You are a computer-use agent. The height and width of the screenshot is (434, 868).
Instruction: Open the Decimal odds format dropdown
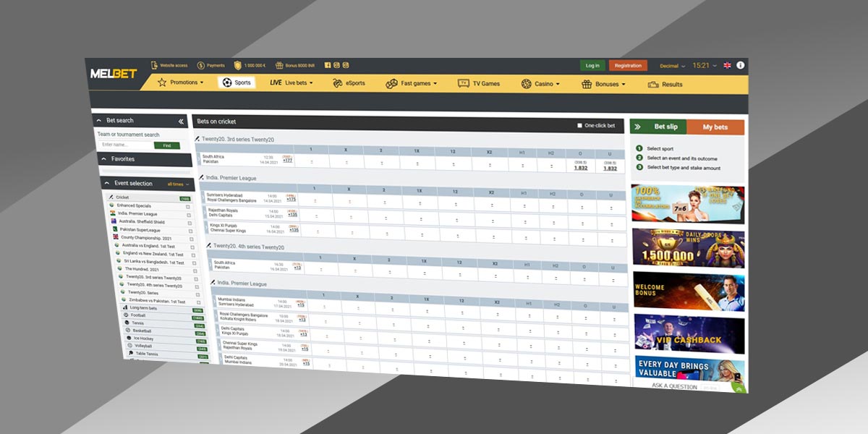[x=672, y=66]
